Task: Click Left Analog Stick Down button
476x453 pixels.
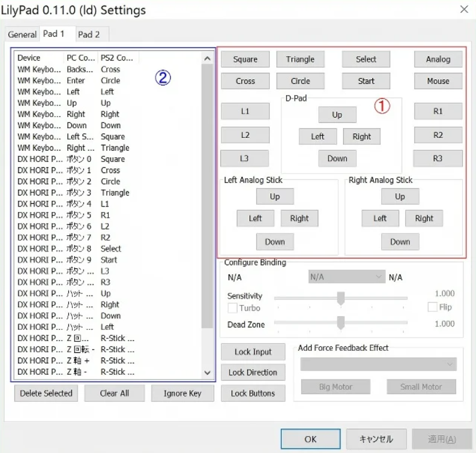Action: (x=275, y=242)
